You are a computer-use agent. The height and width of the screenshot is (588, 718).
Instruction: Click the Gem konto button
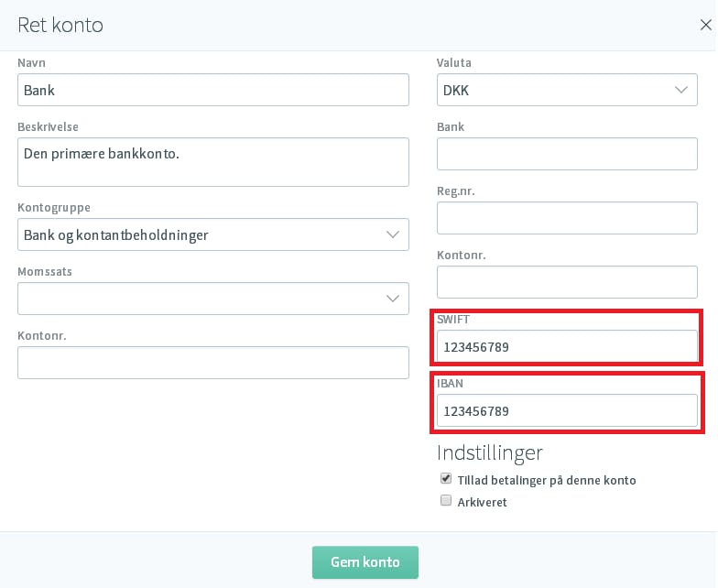364,562
